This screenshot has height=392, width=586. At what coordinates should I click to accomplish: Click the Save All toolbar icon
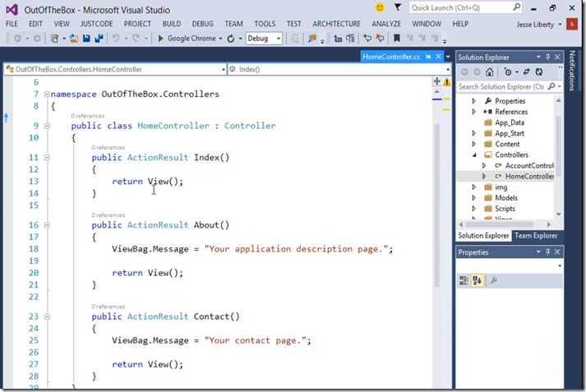coord(99,39)
